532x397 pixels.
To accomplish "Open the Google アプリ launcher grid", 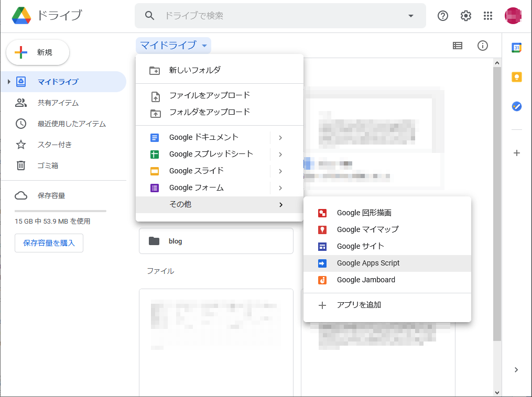I will coord(488,16).
